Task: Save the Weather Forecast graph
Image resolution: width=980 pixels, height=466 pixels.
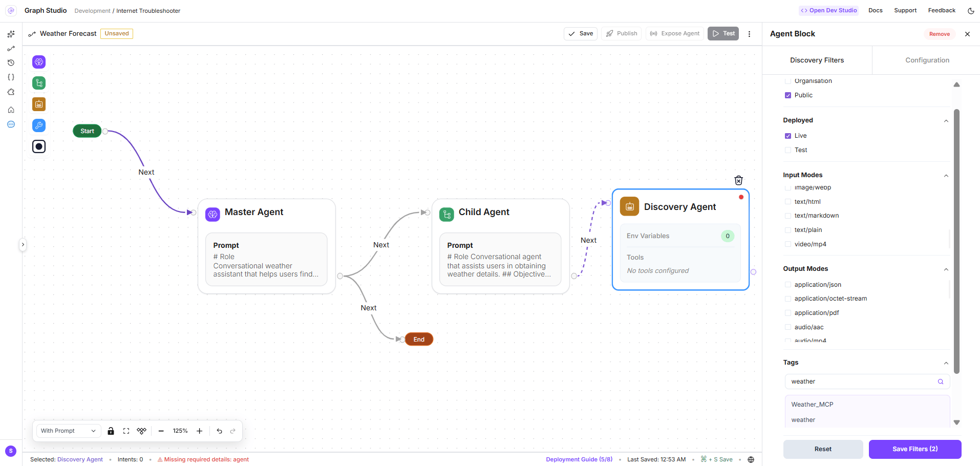Action: click(x=581, y=34)
